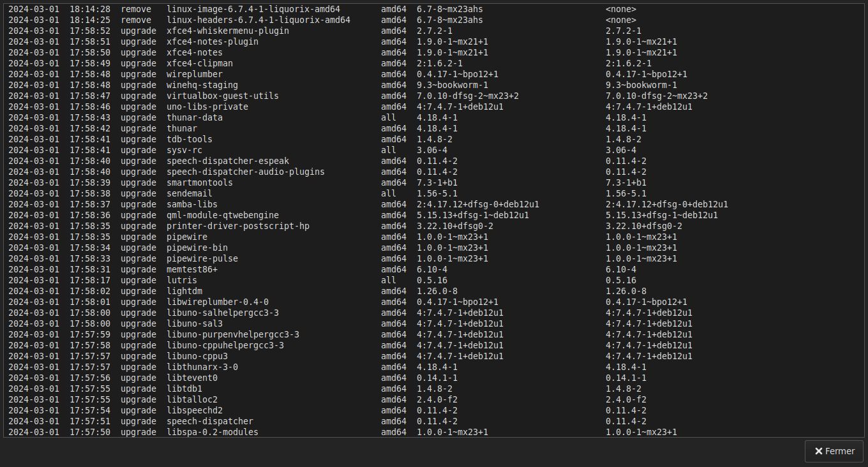
Task: Select the time "17:58:52"
Action: [x=90, y=31]
